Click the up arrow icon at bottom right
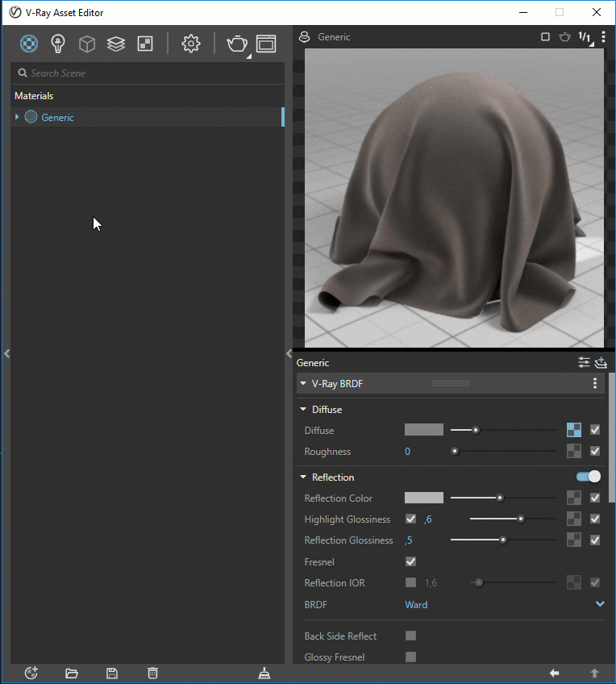This screenshot has width=616, height=684. point(595,673)
